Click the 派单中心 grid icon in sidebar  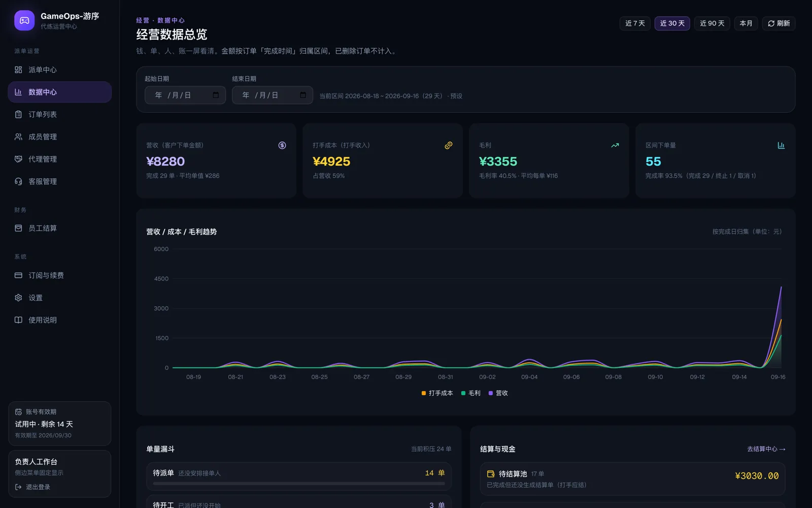(x=18, y=70)
